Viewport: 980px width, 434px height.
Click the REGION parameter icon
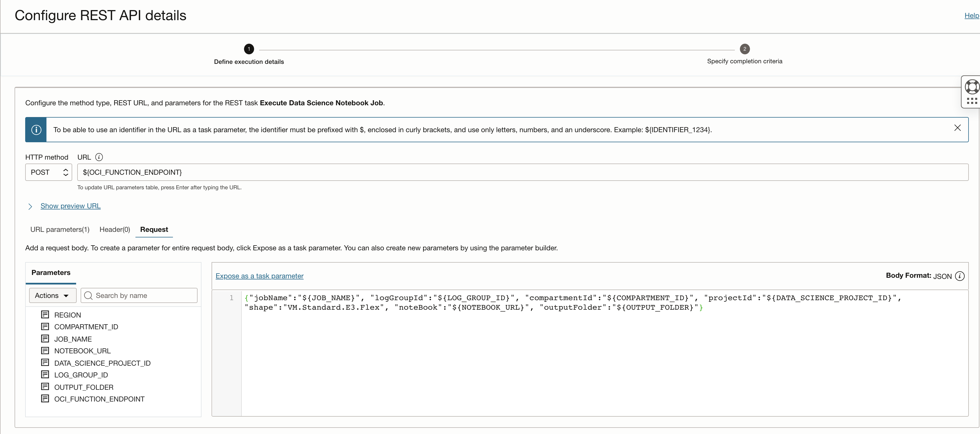45,314
